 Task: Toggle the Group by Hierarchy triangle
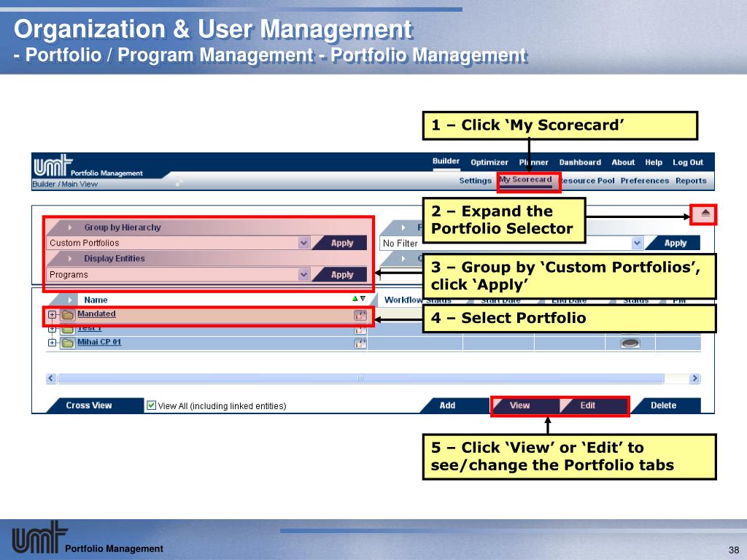pos(70,227)
